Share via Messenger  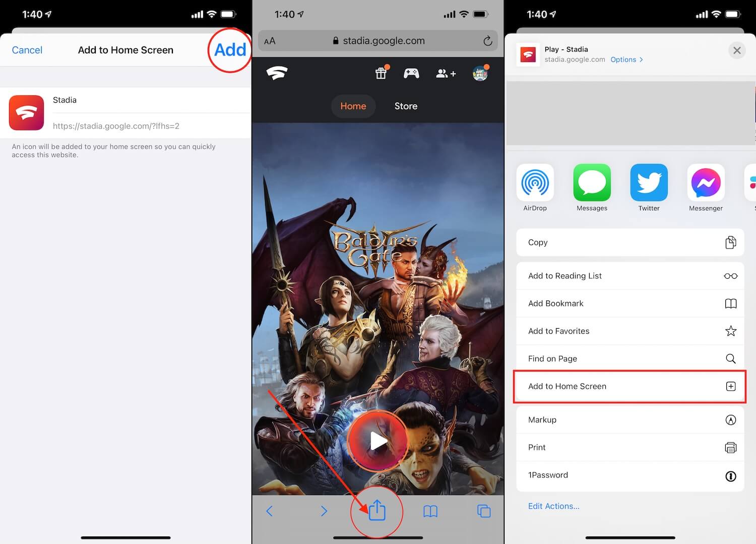[x=706, y=183]
